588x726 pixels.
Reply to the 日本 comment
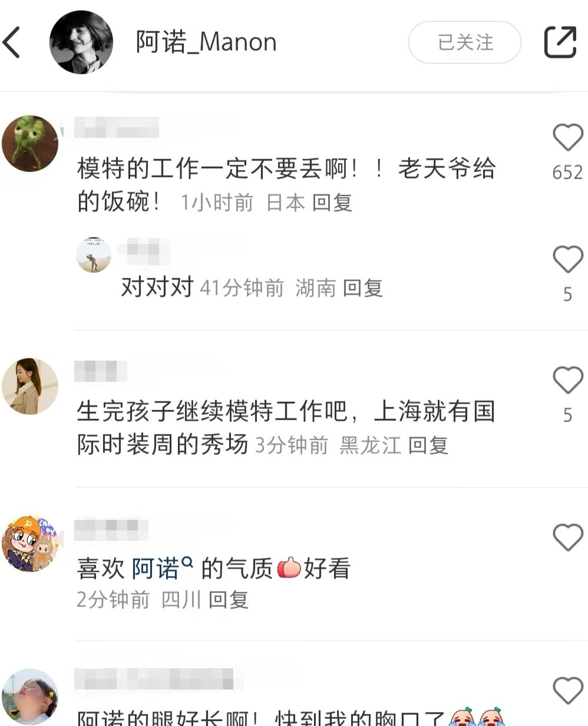[x=332, y=203]
